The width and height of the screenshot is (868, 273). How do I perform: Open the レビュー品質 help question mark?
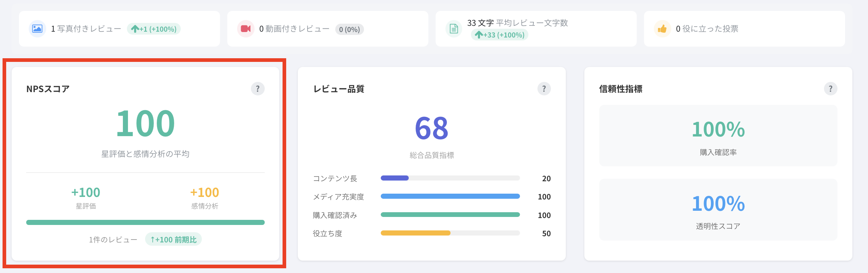[544, 89]
